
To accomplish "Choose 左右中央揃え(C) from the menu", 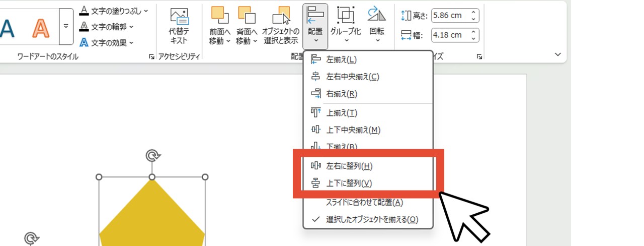I will pos(368,77).
